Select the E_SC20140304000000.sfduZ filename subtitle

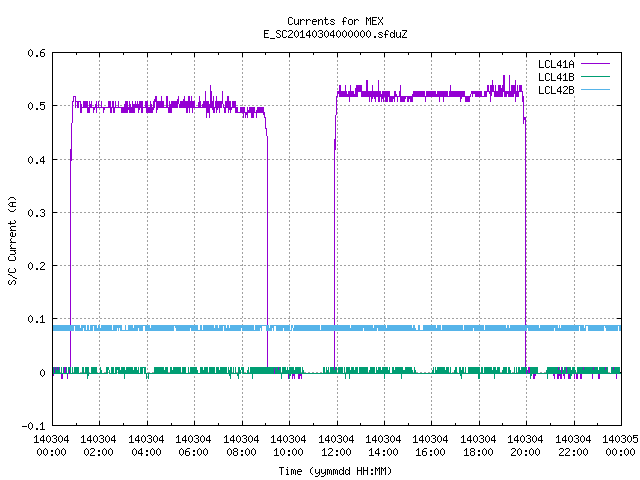tap(335, 34)
